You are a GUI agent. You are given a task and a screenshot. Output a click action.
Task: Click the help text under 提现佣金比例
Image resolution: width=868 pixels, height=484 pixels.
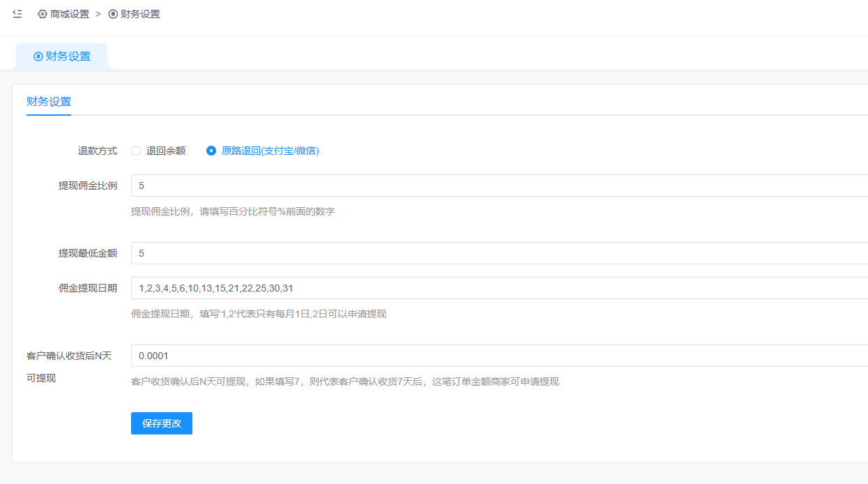tap(233, 211)
